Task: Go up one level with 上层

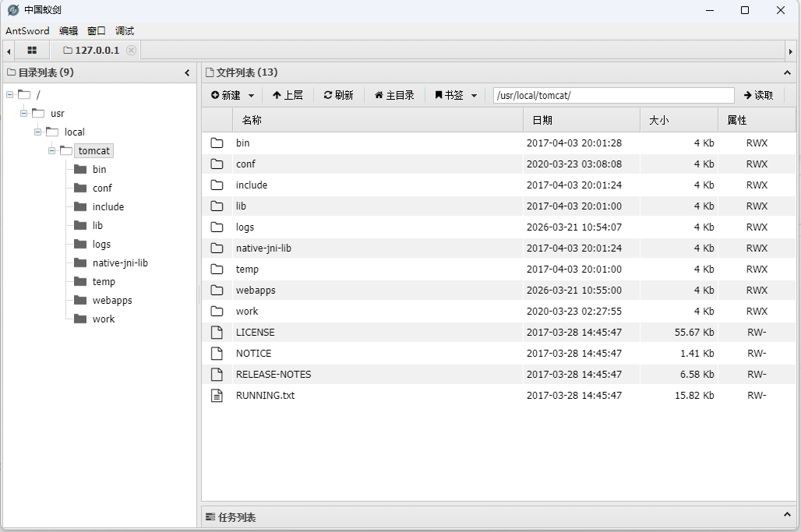Action: (288, 95)
